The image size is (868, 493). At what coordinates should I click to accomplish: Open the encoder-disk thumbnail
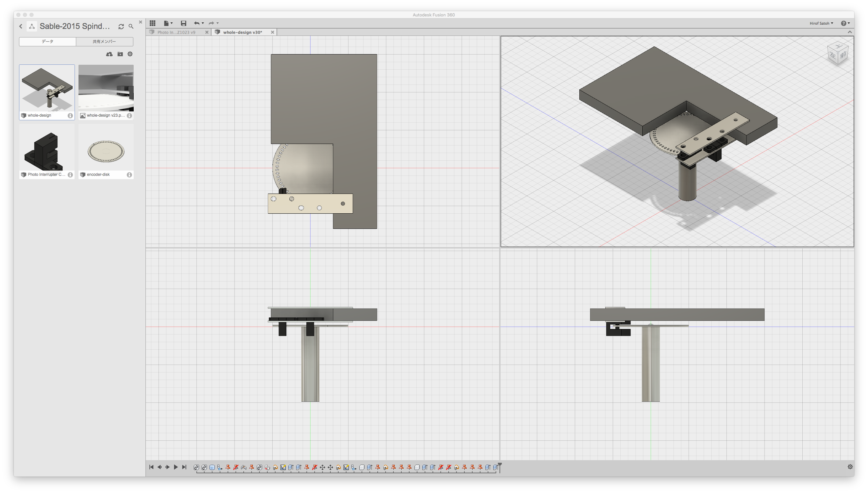(106, 151)
